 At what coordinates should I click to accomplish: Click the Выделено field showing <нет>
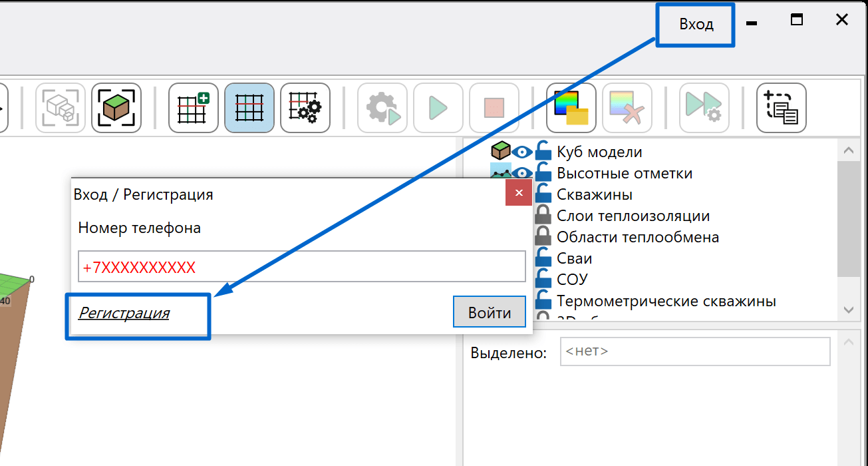pos(696,351)
